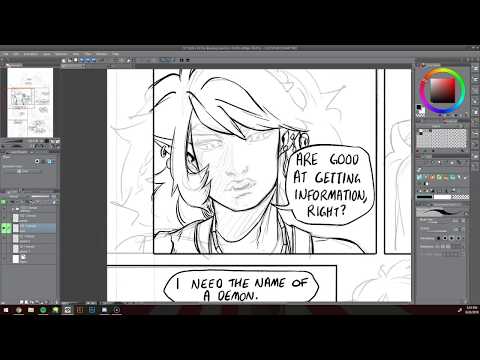Click the 'RIGHT?' speech bubble on canvas
480x360 pixels.
pyautogui.click(x=330, y=185)
